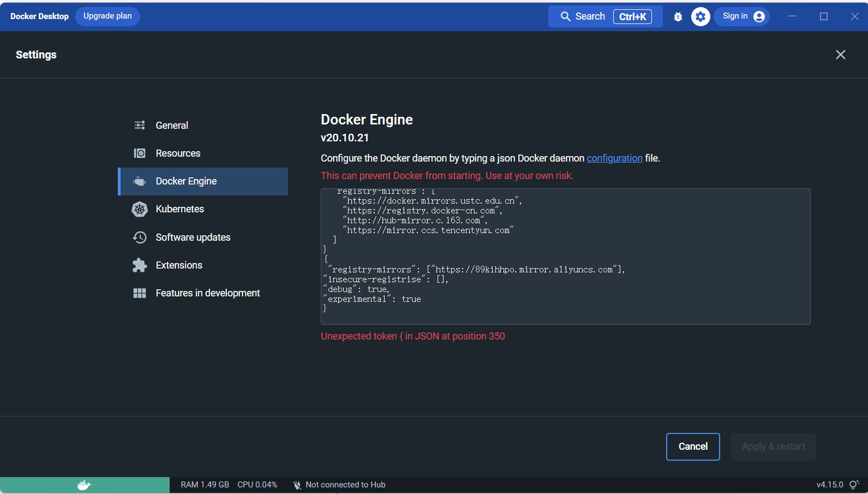Click the Docker Engine heading
868x494 pixels.
pyautogui.click(x=367, y=120)
